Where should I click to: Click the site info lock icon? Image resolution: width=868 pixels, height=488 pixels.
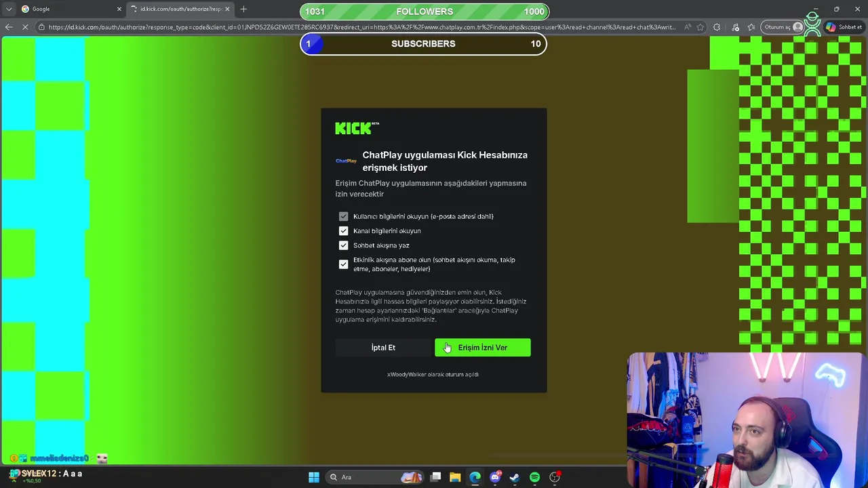click(41, 27)
